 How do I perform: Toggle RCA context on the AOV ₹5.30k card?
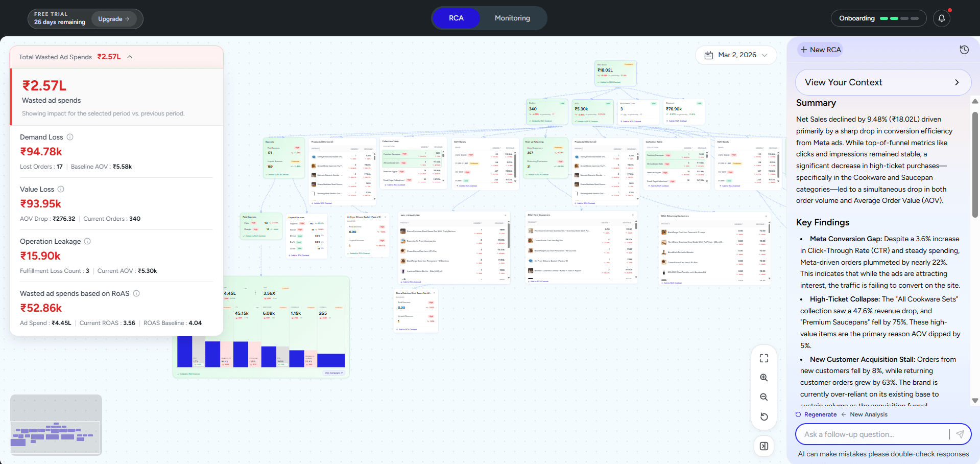point(586,121)
